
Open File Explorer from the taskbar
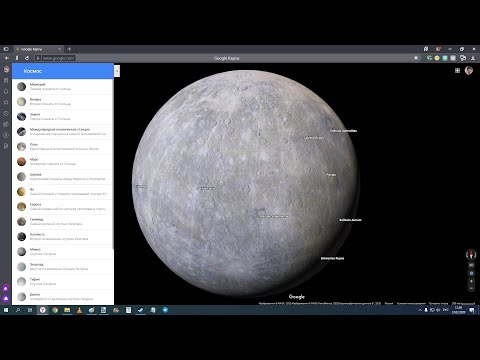click(67, 310)
